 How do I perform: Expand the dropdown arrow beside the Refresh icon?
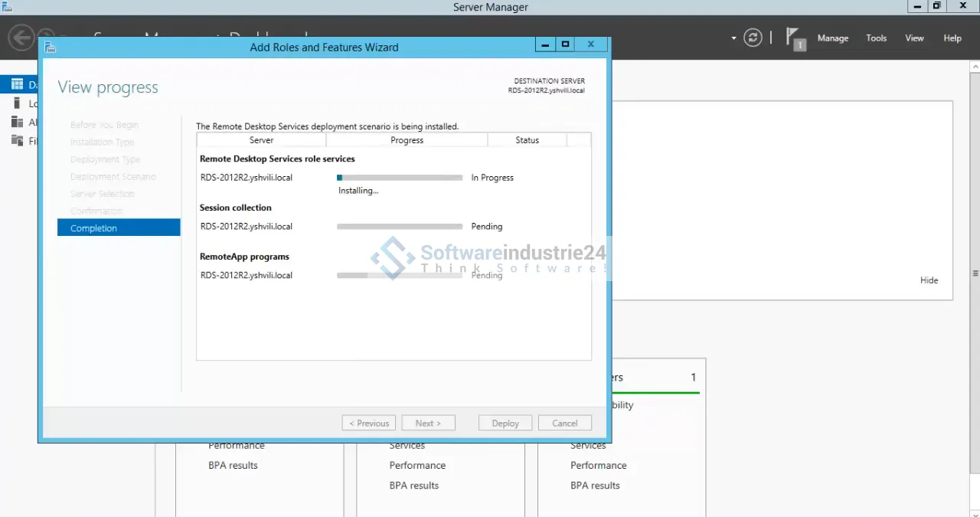[x=733, y=38]
